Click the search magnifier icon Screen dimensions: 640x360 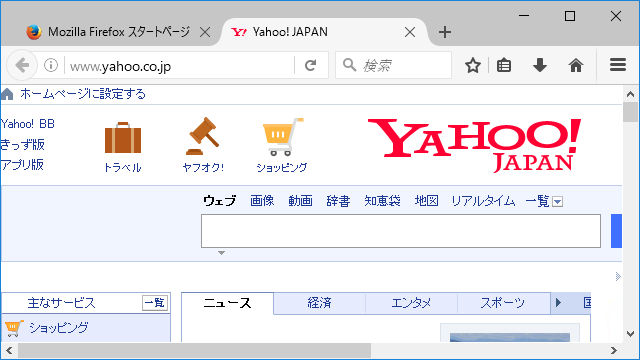349,64
